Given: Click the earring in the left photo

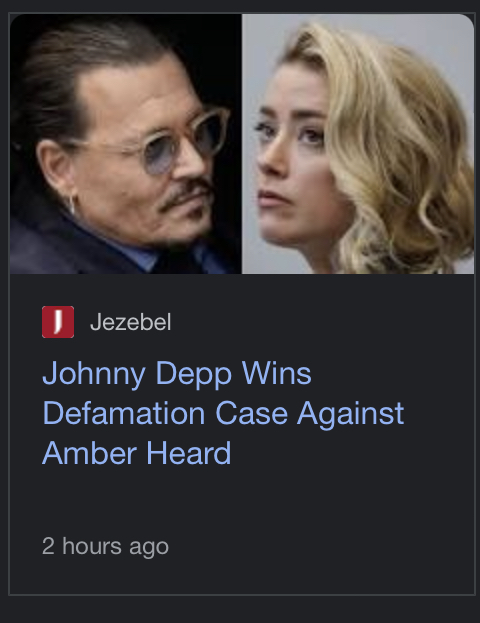Looking at the screenshot, I should (x=71, y=205).
